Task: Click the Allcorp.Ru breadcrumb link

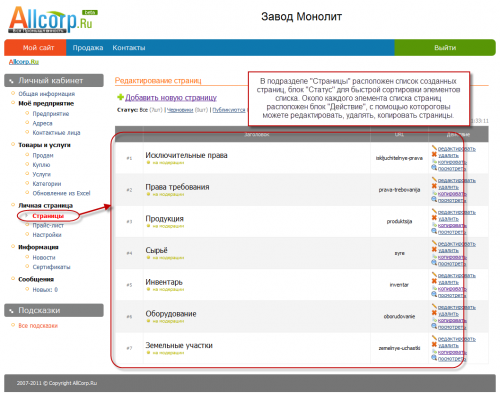Action: tap(24, 62)
